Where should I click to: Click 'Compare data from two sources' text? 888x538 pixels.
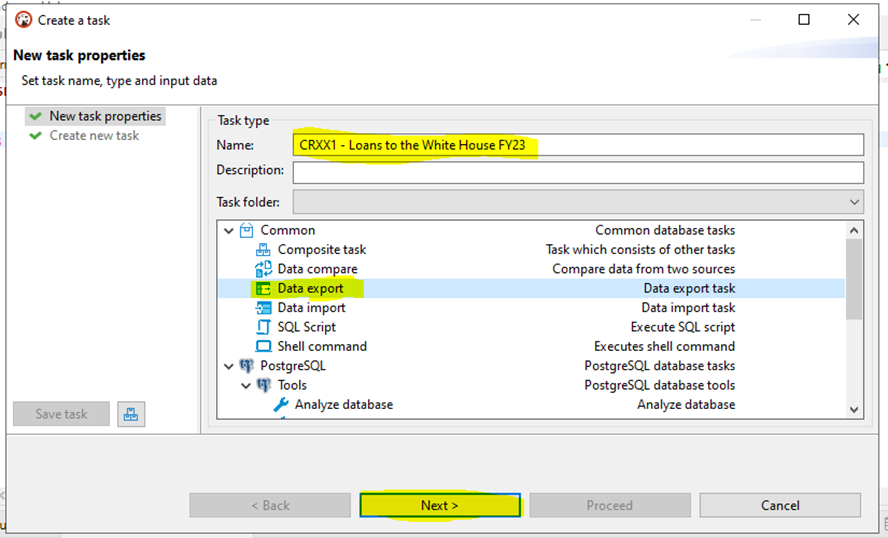coord(644,268)
